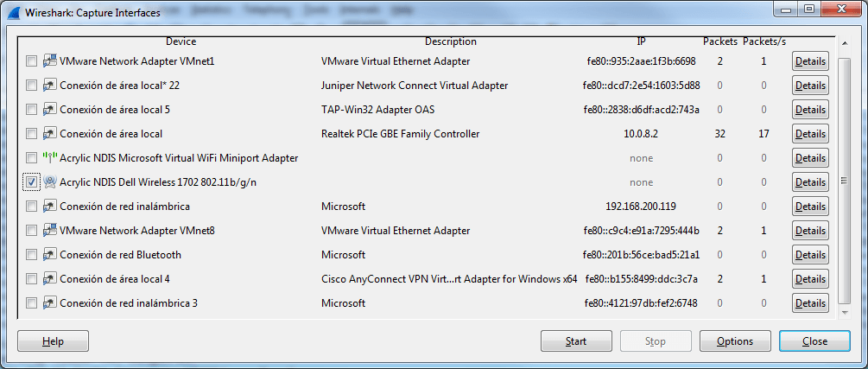Click the Conexión de área local 4 icon
This screenshot has height=369, width=868.
[50, 278]
